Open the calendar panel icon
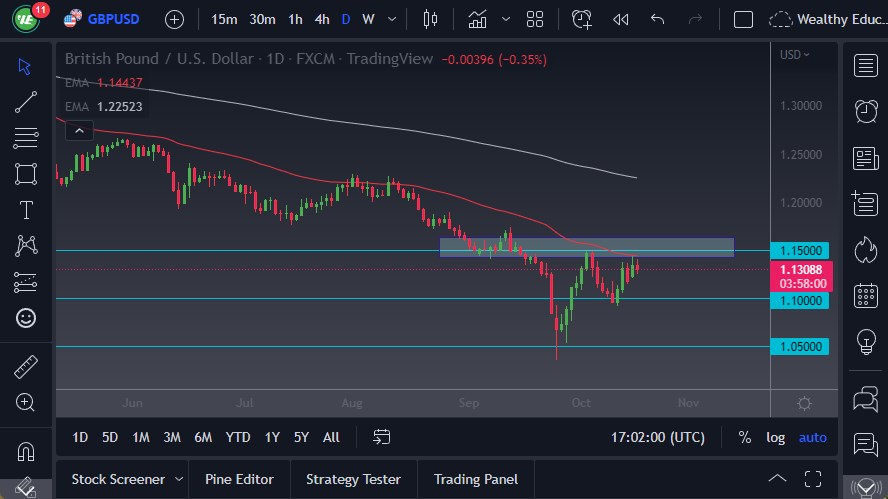 click(x=866, y=295)
